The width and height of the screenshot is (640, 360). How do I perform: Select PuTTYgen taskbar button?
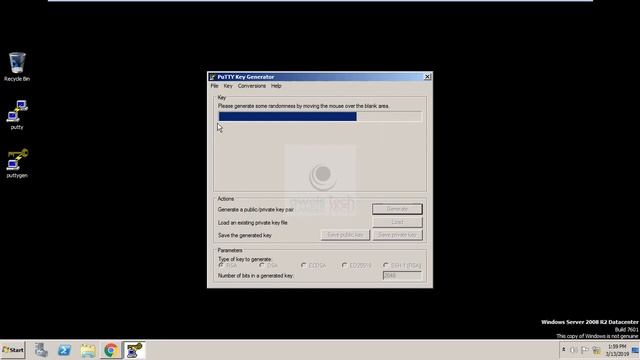tap(134, 350)
